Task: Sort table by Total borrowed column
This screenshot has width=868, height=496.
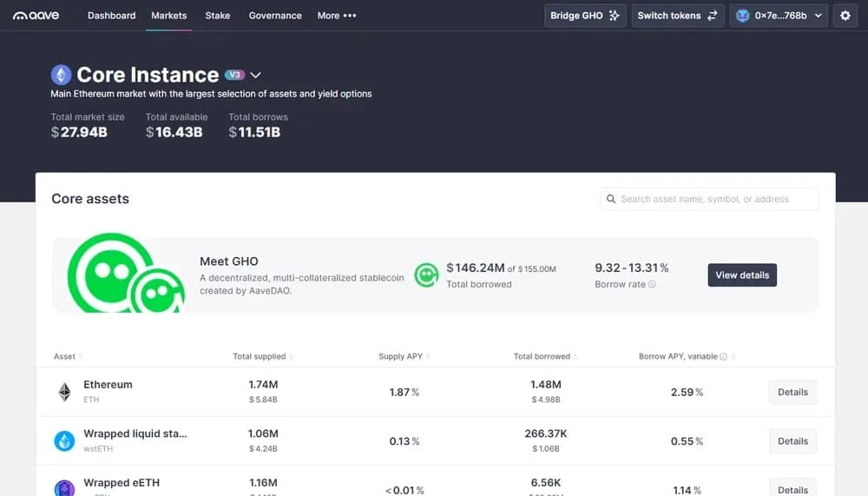Action: (545, 357)
